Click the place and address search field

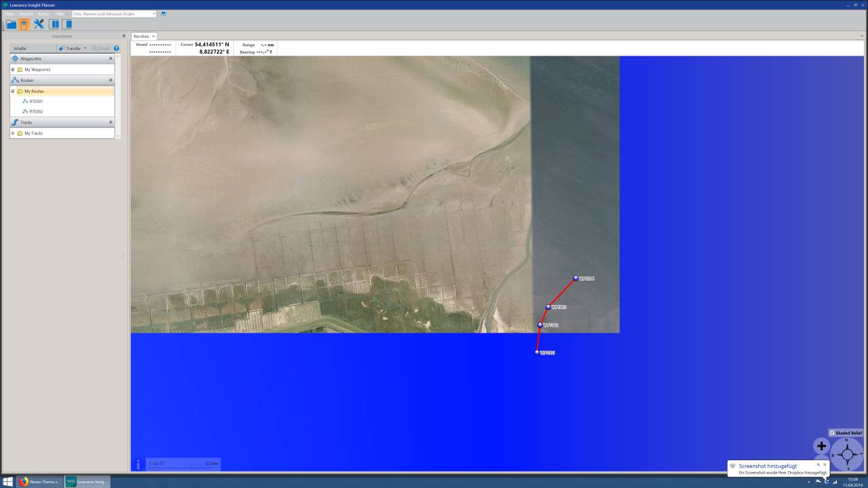point(112,14)
